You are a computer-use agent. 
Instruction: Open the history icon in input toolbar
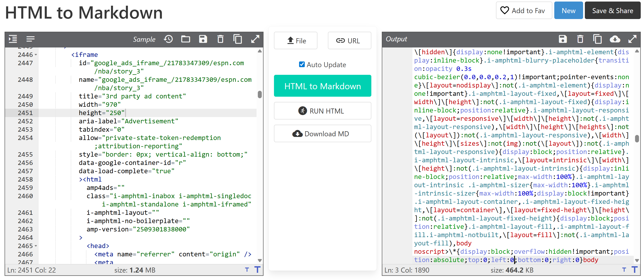tap(168, 39)
